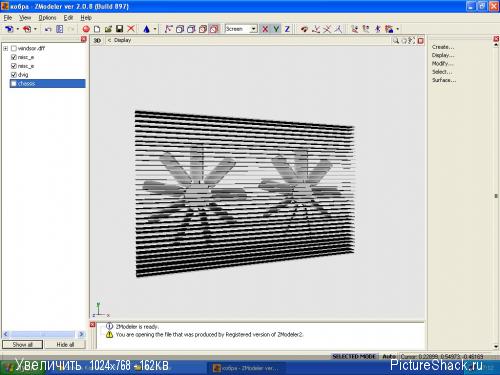500x375 pixels.
Task: Uncheck the second misc_e checkbox
Action: click(x=14, y=66)
